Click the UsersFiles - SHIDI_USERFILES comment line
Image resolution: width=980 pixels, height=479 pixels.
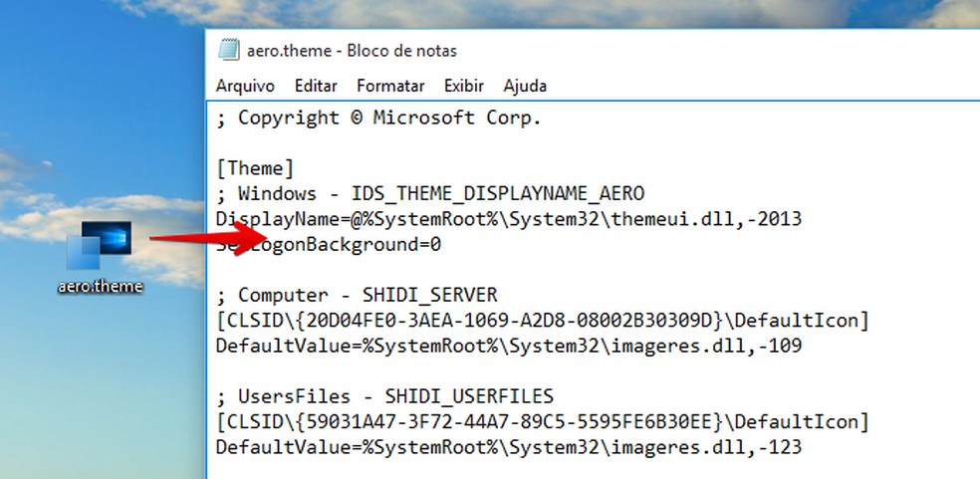click(384, 397)
